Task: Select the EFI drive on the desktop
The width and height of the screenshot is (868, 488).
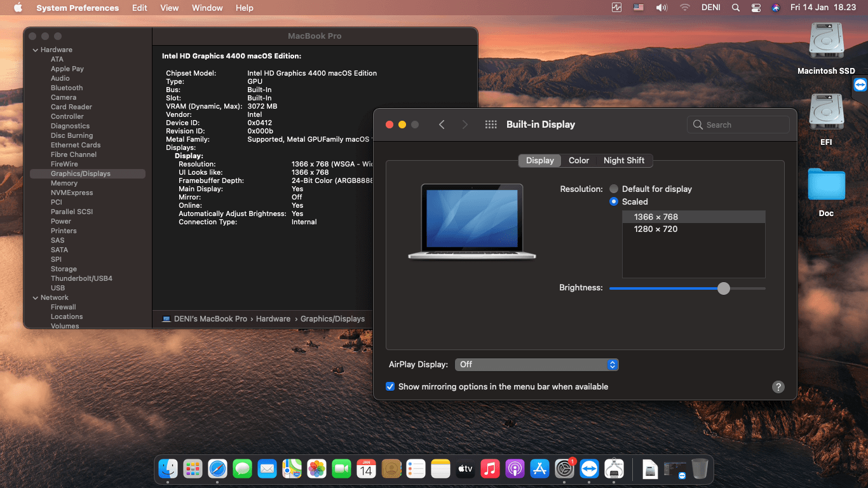Action: (x=826, y=119)
